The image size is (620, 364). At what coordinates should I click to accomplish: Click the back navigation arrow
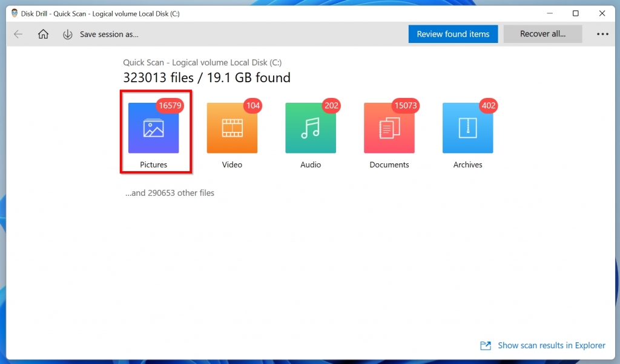click(18, 34)
